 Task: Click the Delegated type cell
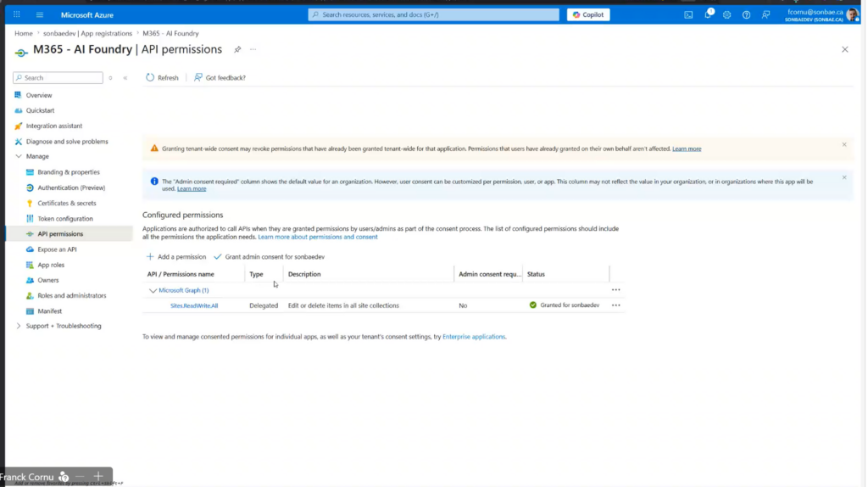pos(264,305)
